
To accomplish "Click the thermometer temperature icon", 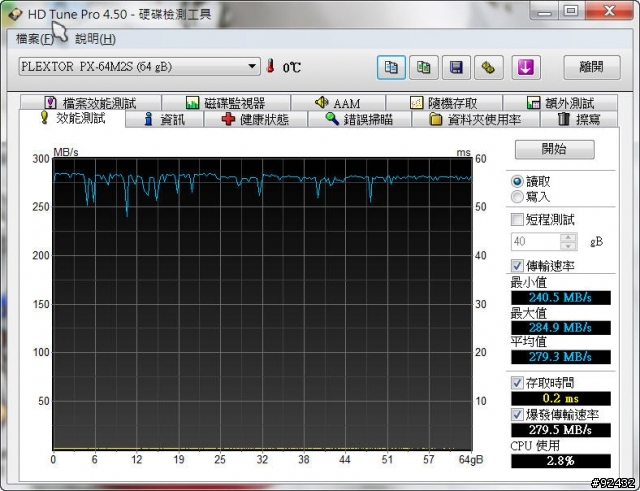I will click(270, 66).
